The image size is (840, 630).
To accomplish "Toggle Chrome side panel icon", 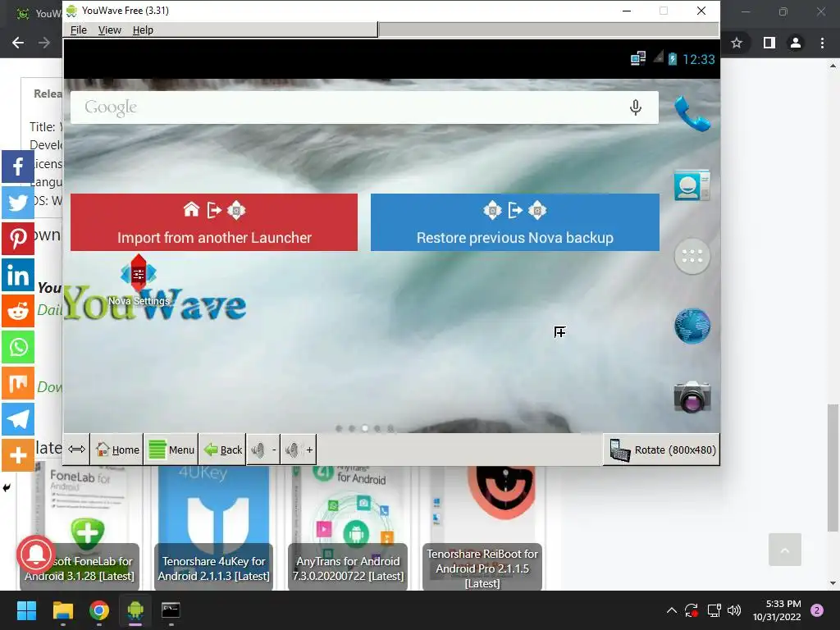I will coord(769,43).
